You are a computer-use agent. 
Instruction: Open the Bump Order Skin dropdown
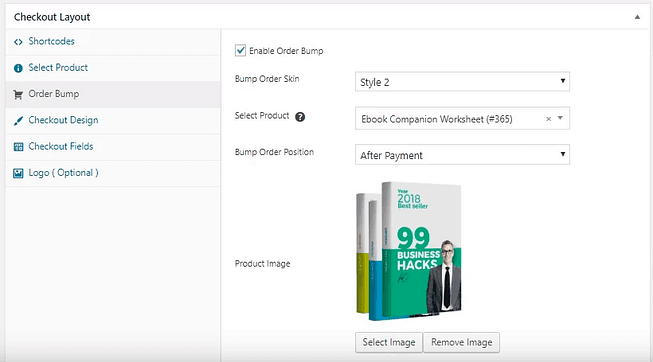pyautogui.click(x=462, y=82)
